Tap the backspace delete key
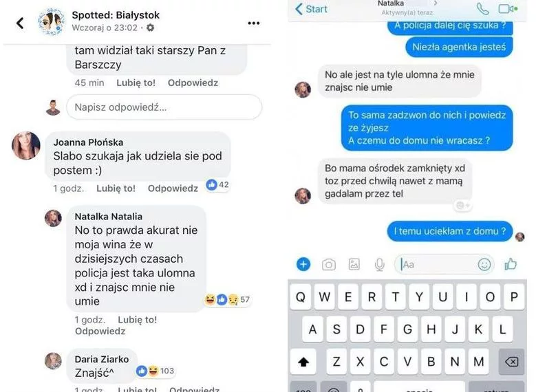 (x=511, y=362)
